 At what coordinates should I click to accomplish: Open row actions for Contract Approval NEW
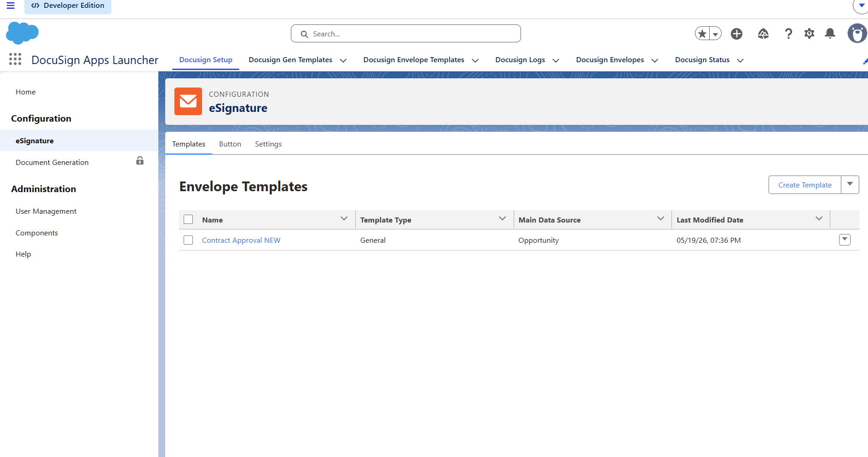point(845,240)
